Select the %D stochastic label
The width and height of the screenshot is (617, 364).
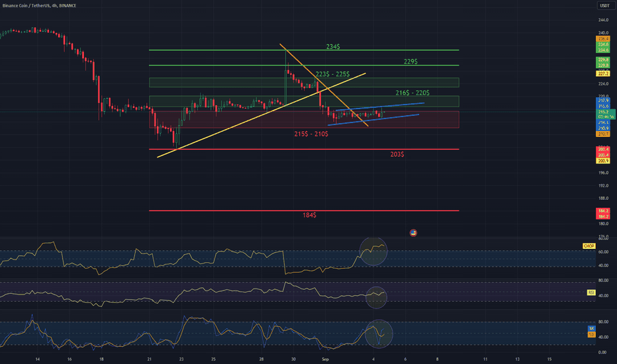coord(591,334)
